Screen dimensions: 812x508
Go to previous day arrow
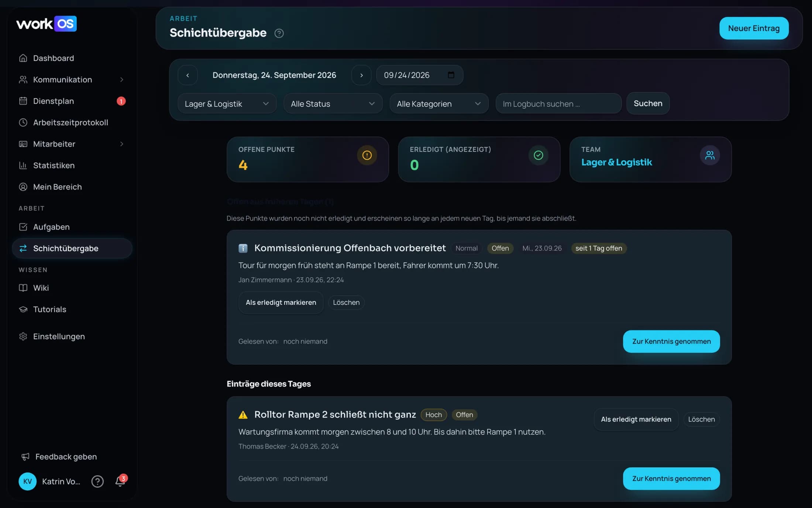(x=187, y=75)
